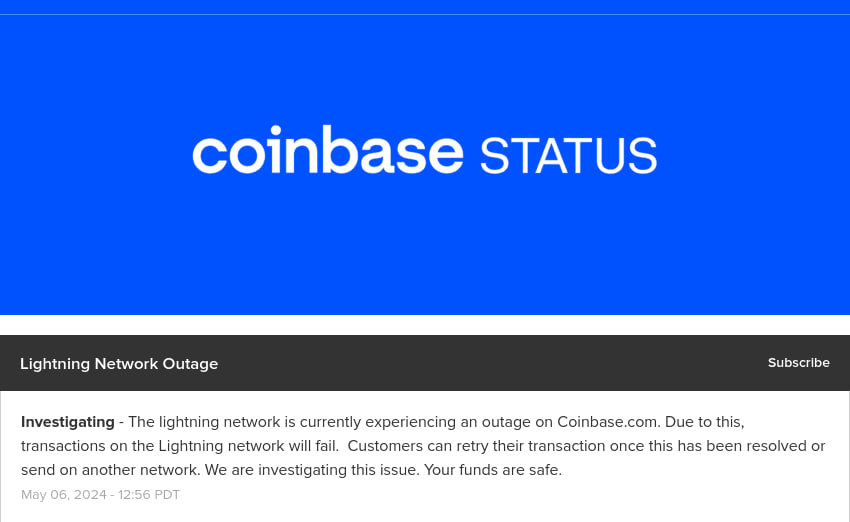The width and height of the screenshot is (850, 522).
Task: Subscribe to the Lightning Network Outage updates
Action: 798,363
